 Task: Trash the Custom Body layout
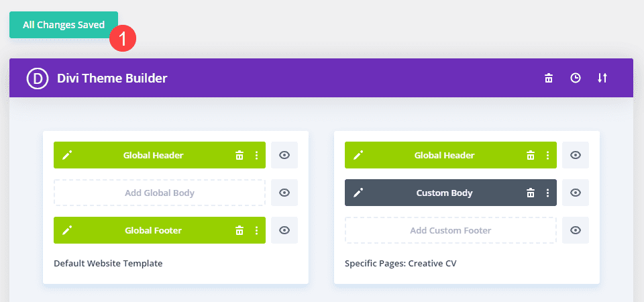coord(531,193)
